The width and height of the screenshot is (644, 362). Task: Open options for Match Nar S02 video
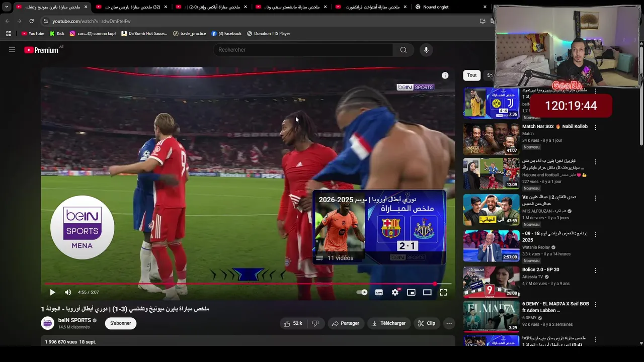click(x=595, y=127)
